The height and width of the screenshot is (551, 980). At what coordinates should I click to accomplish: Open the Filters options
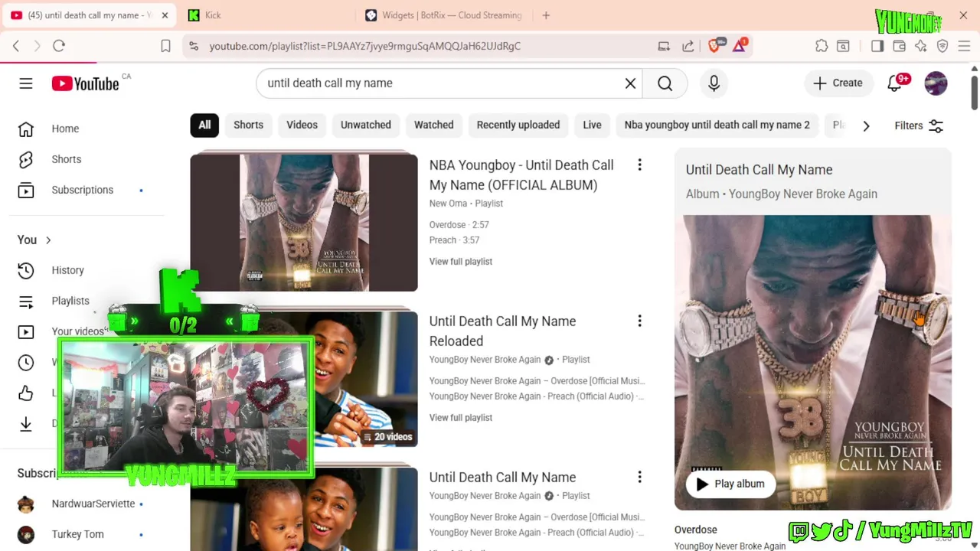point(919,126)
